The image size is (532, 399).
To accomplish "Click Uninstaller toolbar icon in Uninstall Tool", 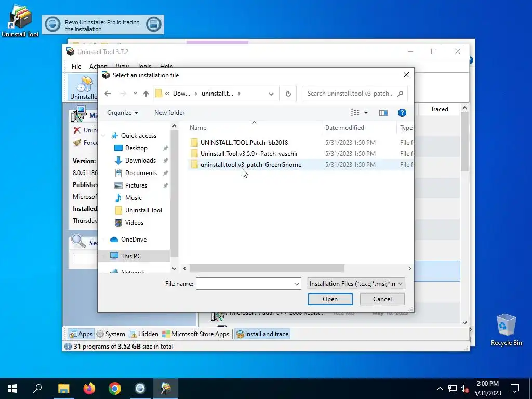I will click(x=84, y=87).
